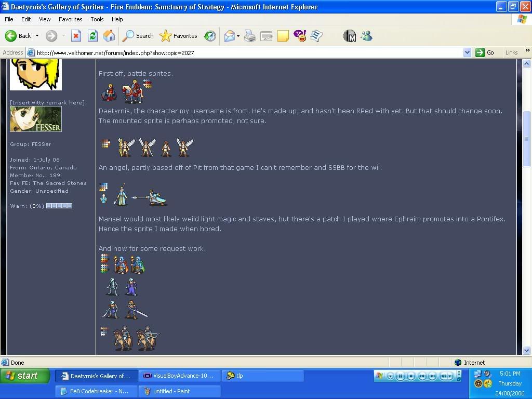The image size is (532, 399).
Task: Expand the Mail button dropdown arrow
Action: pyautogui.click(x=238, y=36)
